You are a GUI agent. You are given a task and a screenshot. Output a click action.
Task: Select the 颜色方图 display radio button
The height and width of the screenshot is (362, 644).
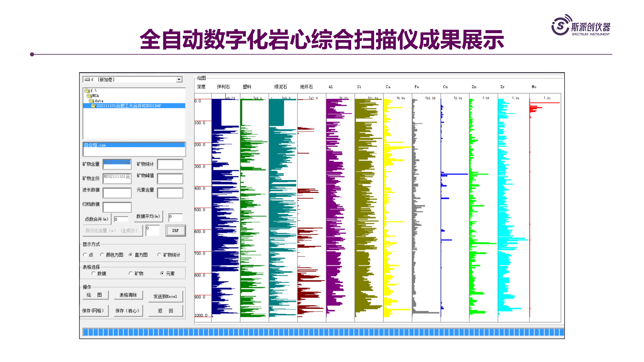pos(102,255)
